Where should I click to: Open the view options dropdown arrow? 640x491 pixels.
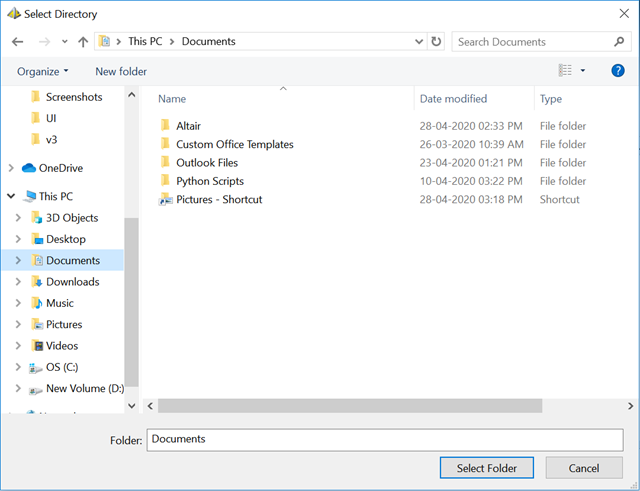tap(583, 71)
